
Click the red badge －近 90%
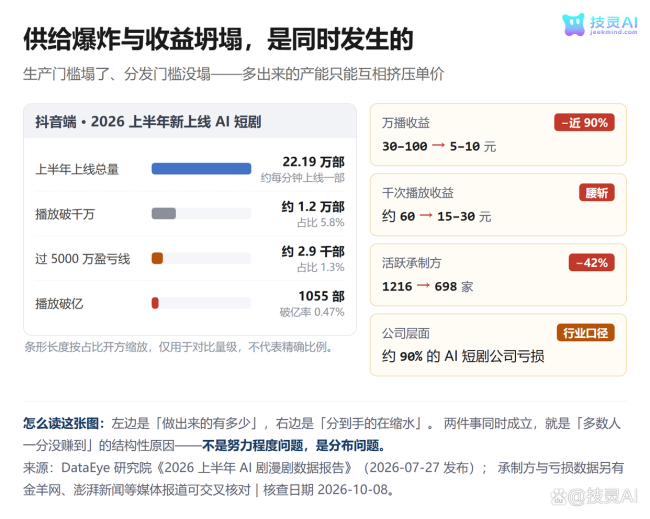585,123
